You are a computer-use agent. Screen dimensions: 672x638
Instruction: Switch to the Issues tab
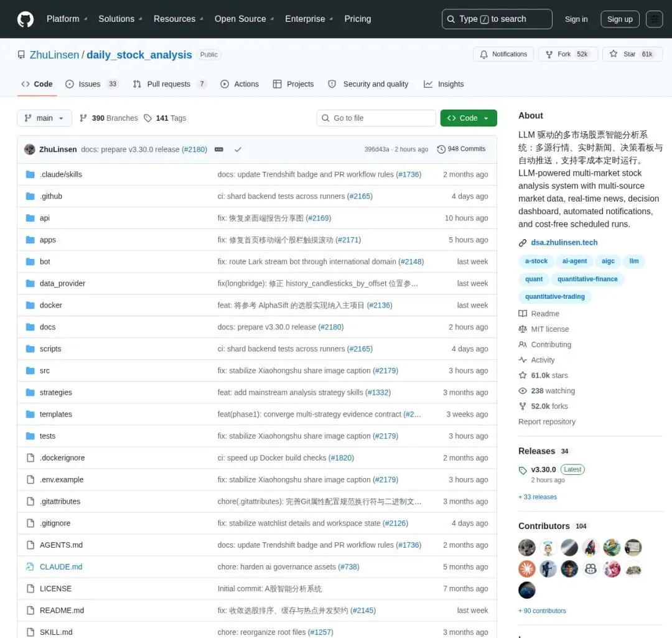tap(93, 84)
